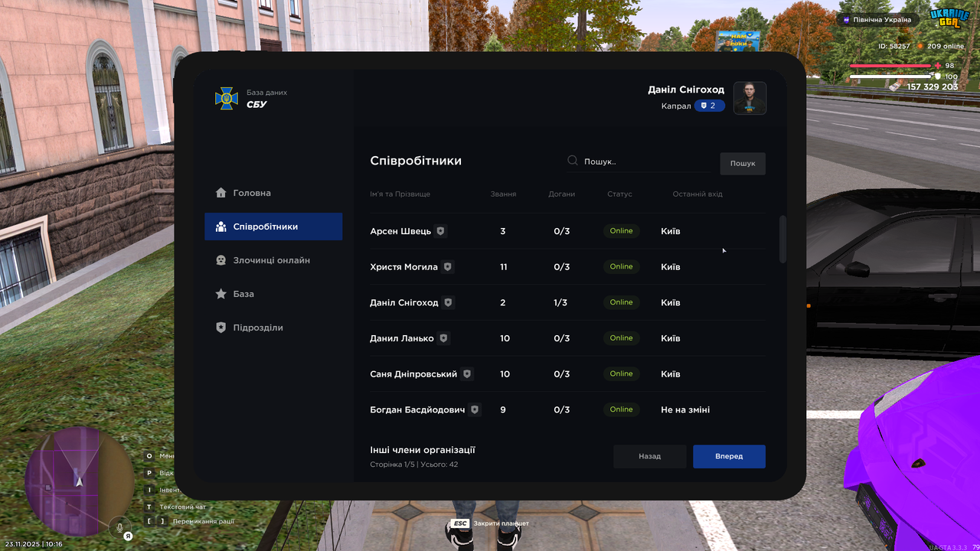980x551 pixels.
Task: Click the magnifier search icon
Action: 573,161
